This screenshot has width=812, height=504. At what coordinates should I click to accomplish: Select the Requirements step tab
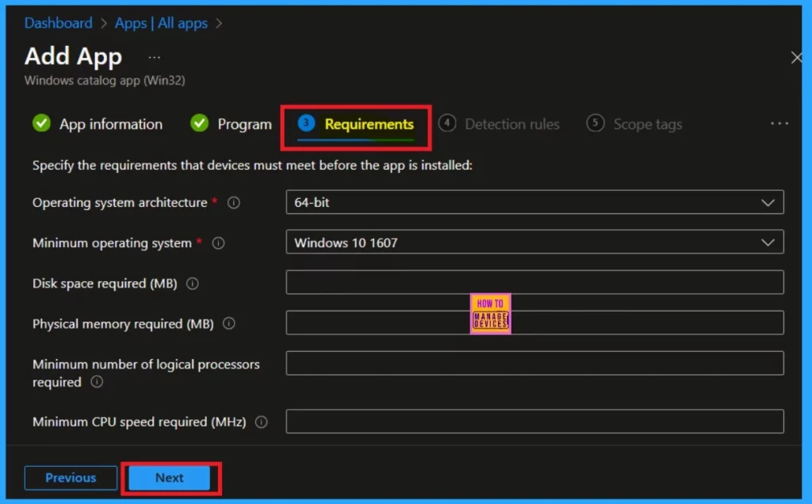click(x=356, y=124)
